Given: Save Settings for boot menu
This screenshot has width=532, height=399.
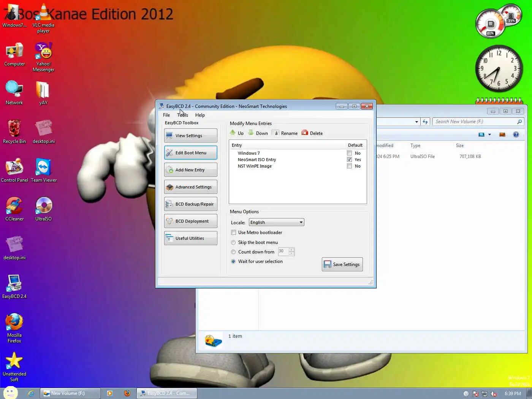Looking at the screenshot, I should coord(342,264).
